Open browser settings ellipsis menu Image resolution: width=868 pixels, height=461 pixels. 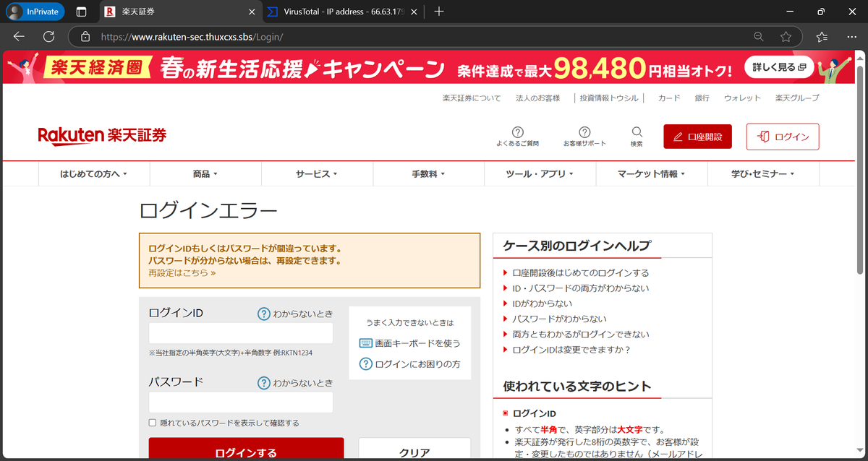(x=851, y=36)
